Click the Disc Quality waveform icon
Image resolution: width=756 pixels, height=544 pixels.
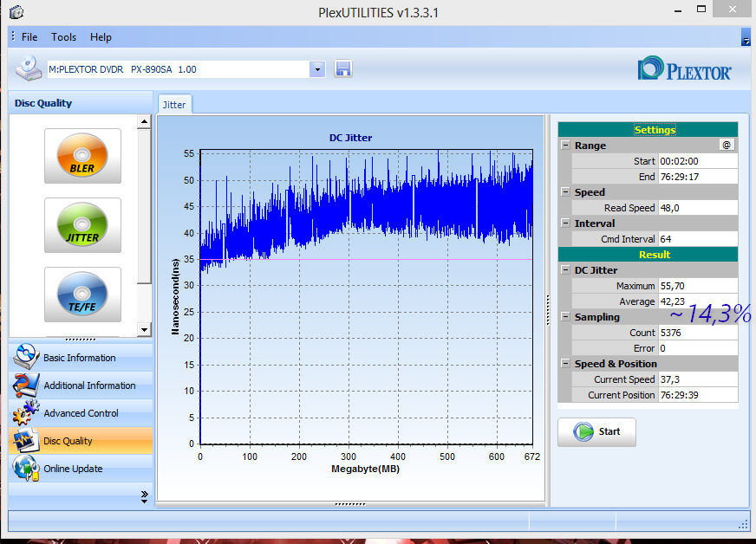(25, 440)
